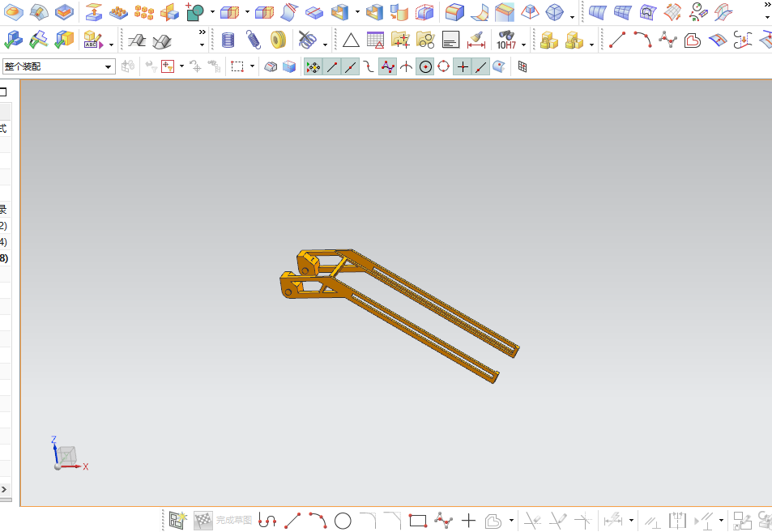Open the Face Blend tool
Screen dimensions: 772x532
coord(479,12)
